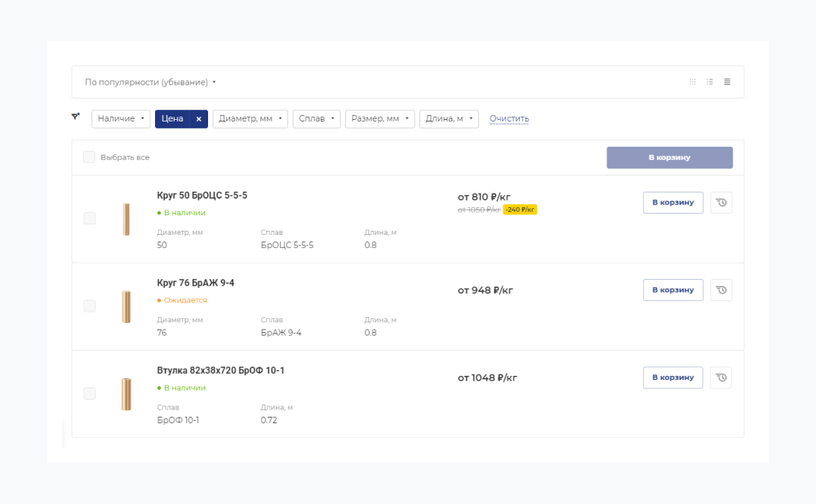Open history icon for Круг 50 БрОЦС
The height and width of the screenshot is (504, 816).
point(721,202)
